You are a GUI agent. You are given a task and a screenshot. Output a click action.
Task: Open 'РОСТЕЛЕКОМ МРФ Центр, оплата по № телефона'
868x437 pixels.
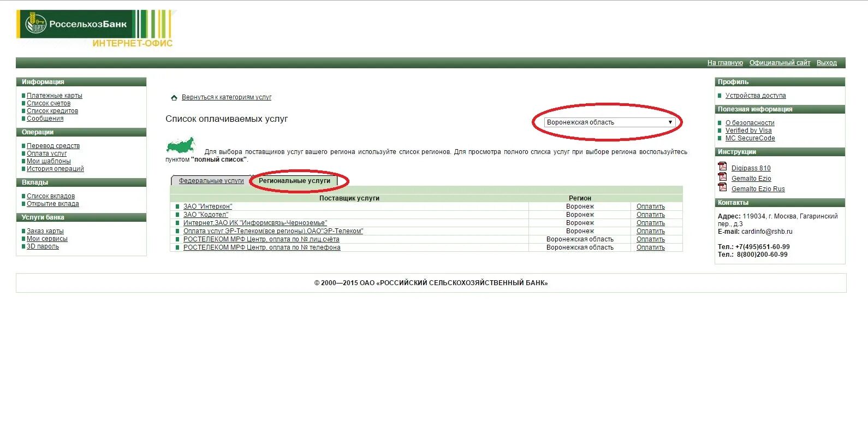(262, 247)
